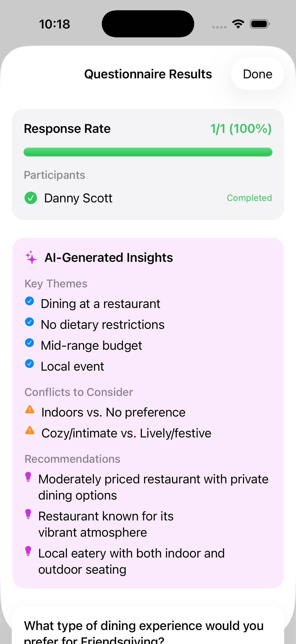Click the battery status icon
The width and height of the screenshot is (296, 644).
click(259, 24)
